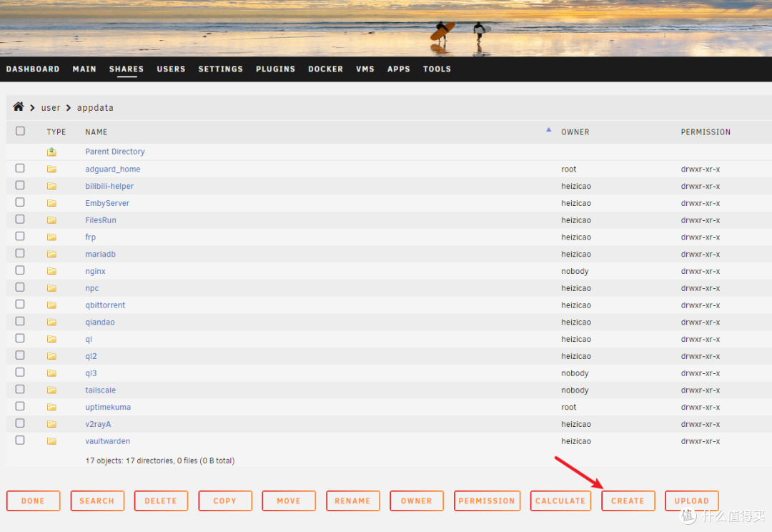
Task: Click the nginx folder icon
Action: (x=51, y=271)
